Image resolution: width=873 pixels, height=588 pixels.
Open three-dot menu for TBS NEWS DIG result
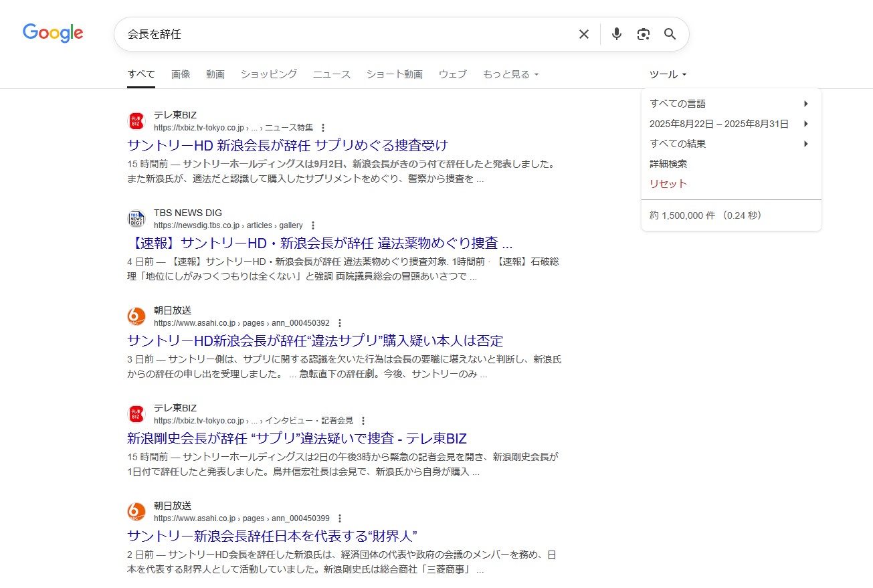313,225
